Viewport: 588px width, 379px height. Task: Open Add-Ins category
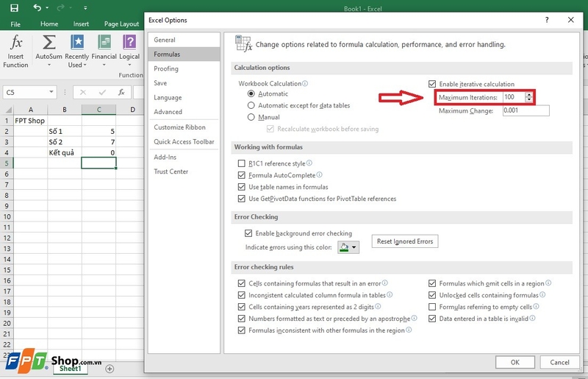click(184, 157)
